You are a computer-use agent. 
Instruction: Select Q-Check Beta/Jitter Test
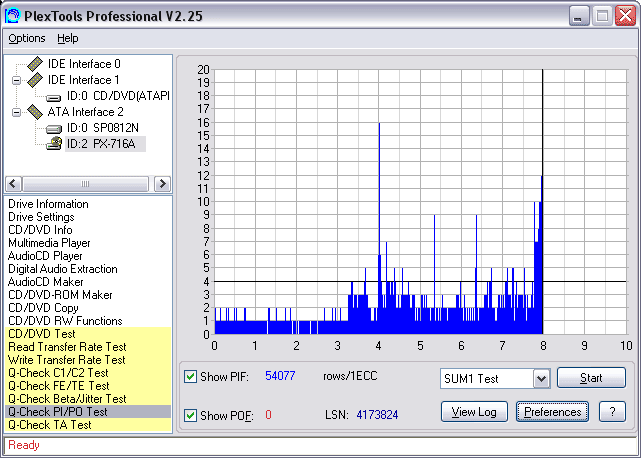pos(88,399)
